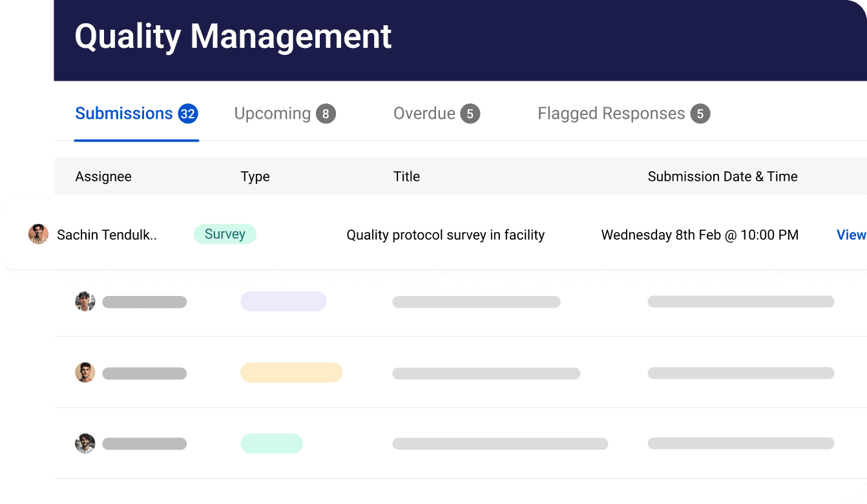Viewport: 867px width, 504px height.
Task: Sort by the Assignee column header
Action: (x=103, y=177)
